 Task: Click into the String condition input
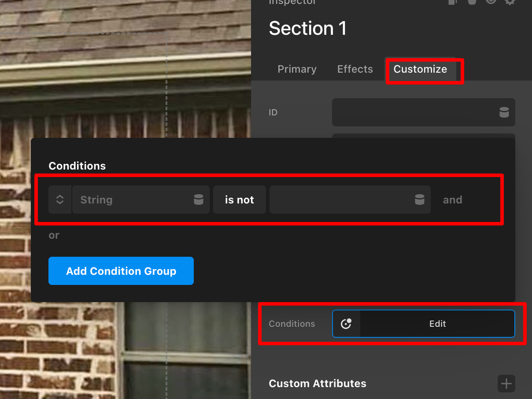pyautogui.click(x=132, y=200)
